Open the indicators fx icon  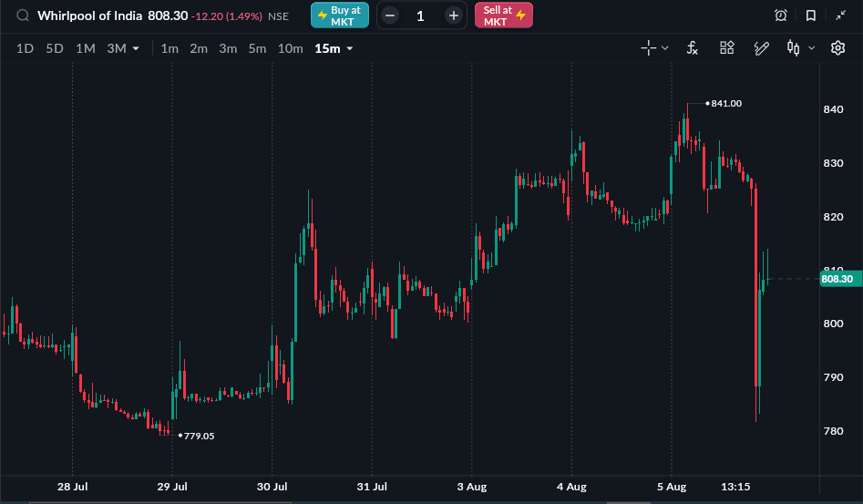pyautogui.click(x=693, y=48)
